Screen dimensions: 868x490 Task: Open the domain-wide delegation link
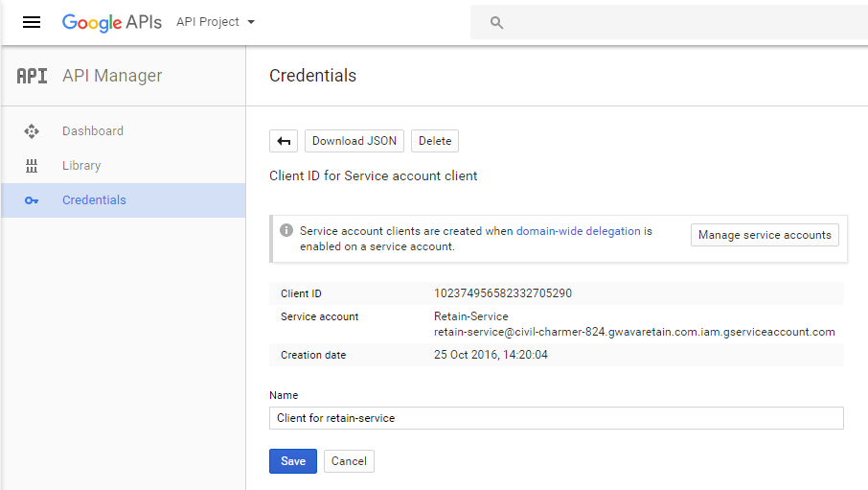click(x=578, y=231)
